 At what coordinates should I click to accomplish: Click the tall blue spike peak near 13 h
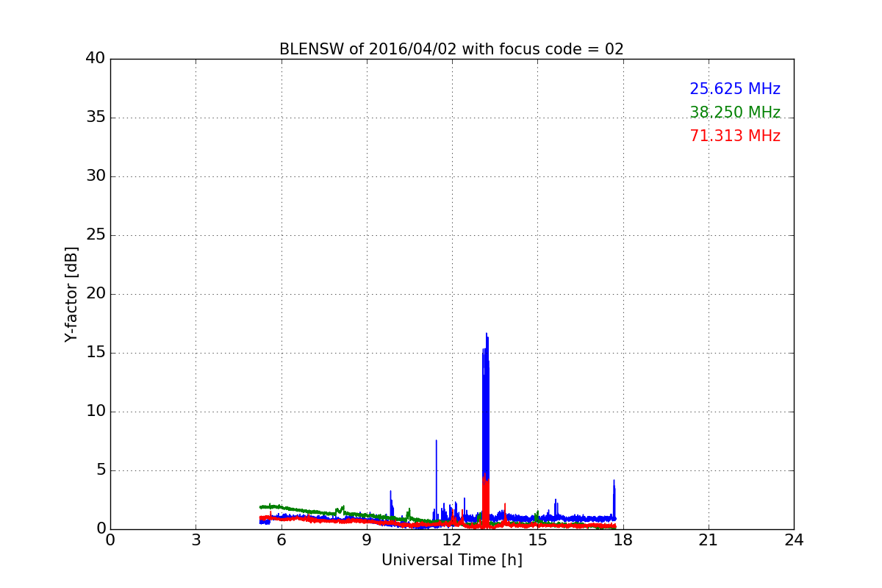[486, 335]
